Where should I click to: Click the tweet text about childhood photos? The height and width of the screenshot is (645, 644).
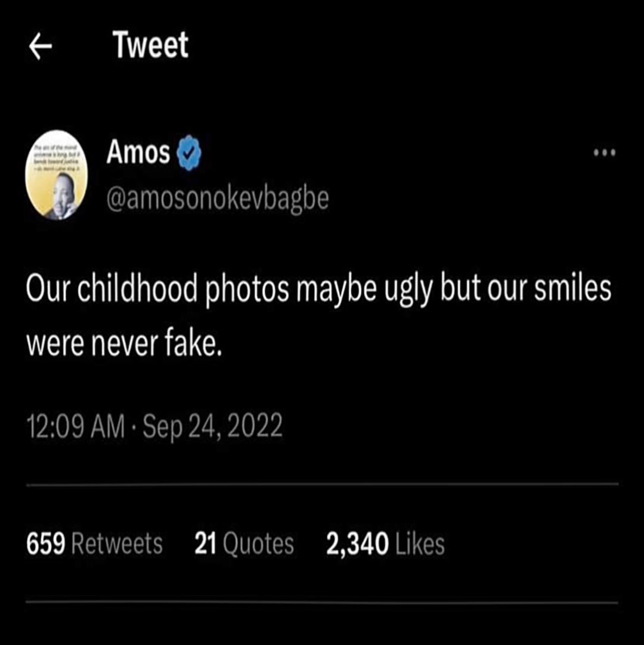(318, 289)
